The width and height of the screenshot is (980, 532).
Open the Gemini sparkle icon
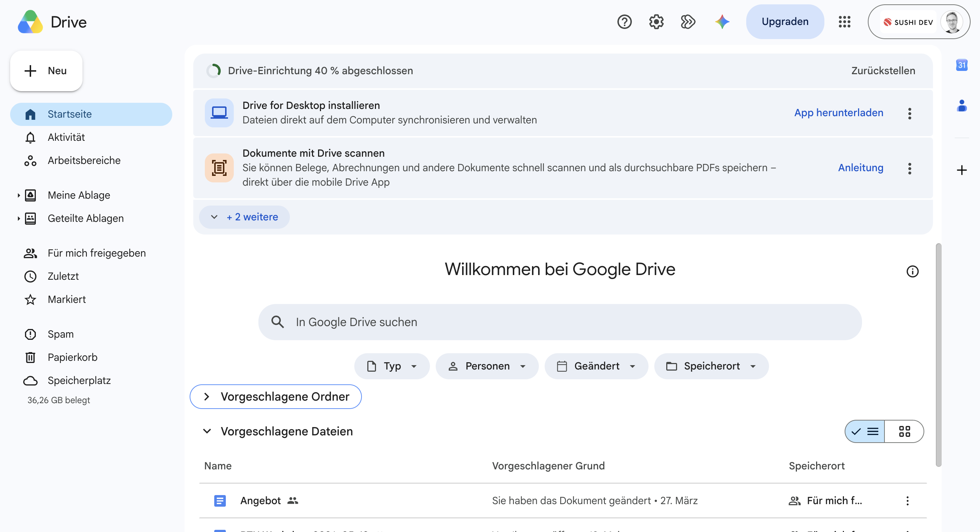(722, 22)
